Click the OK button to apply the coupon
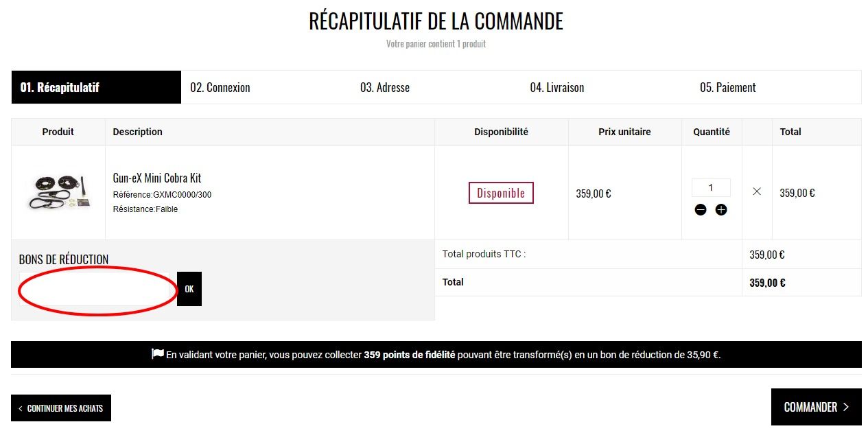This screenshot has width=868, height=433. 189,288
